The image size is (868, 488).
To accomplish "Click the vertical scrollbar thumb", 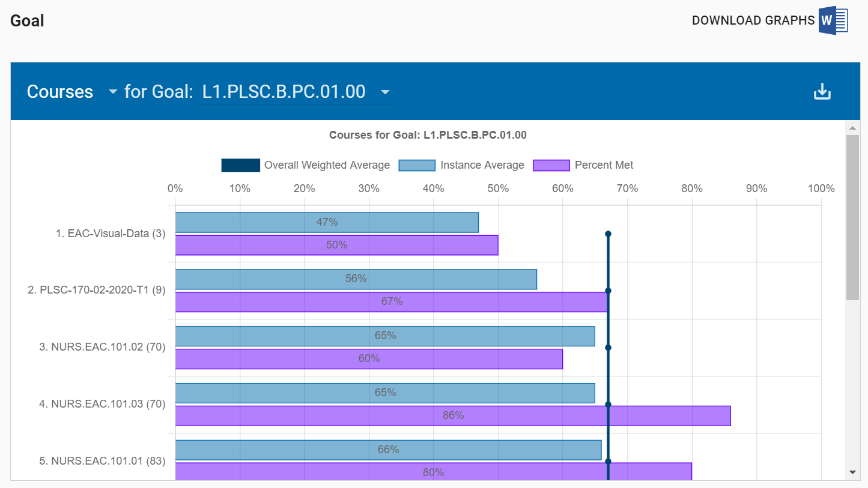I will click(852, 216).
